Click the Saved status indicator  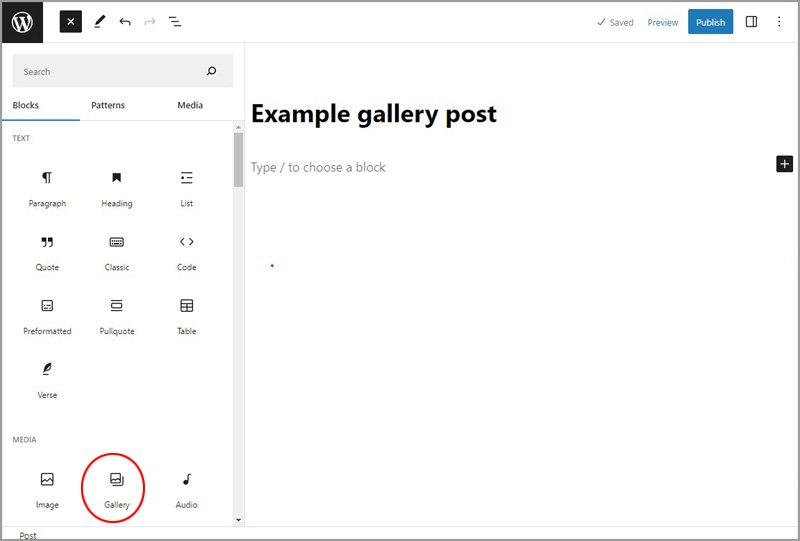(x=615, y=22)
